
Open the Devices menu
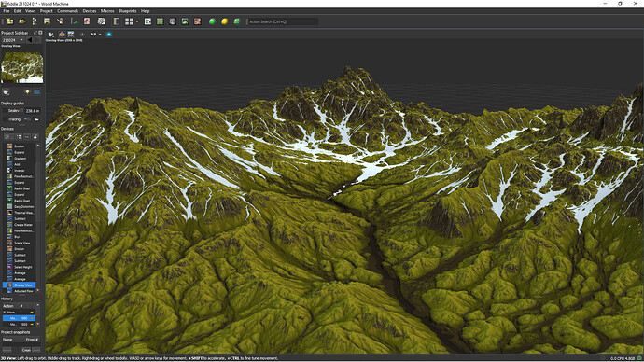pyautogui.click(x=90, y=11)
